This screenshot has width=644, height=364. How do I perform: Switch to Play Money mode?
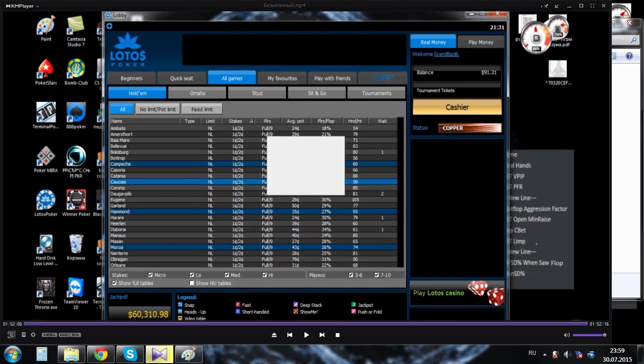[481, 42]
